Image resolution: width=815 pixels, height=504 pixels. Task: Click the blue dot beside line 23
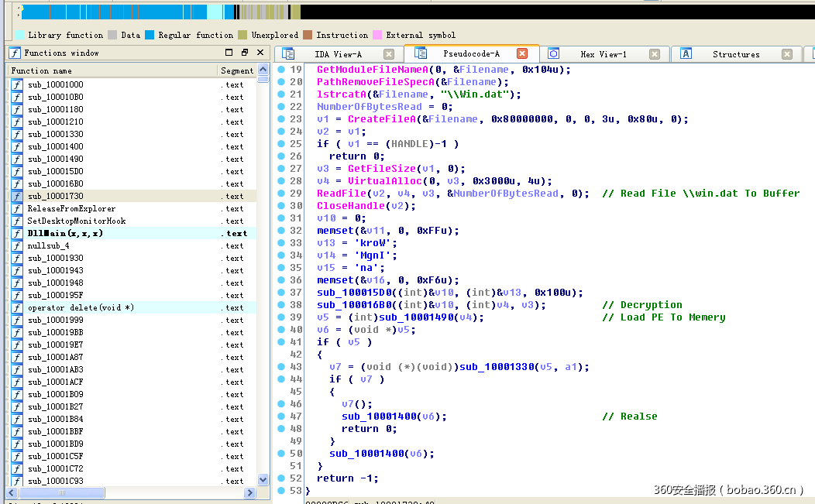(280, 118)
